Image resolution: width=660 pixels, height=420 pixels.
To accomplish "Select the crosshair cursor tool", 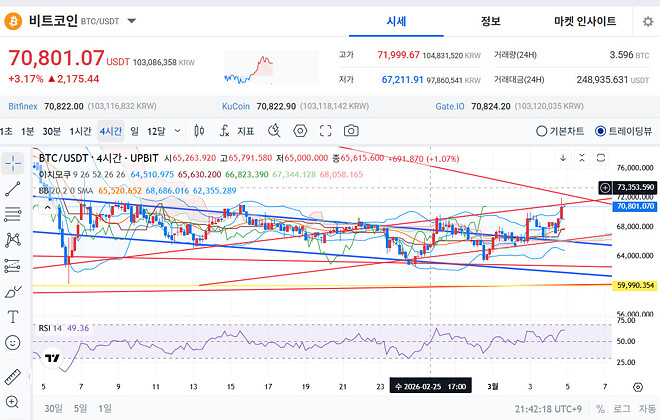I will pyautogui.click(x=13, y=163).
